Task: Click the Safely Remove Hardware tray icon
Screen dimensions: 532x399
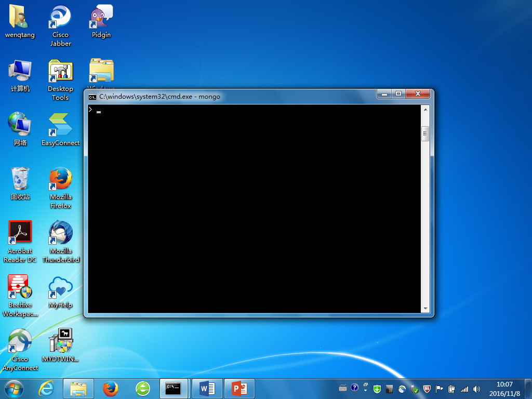Action: 414,389
